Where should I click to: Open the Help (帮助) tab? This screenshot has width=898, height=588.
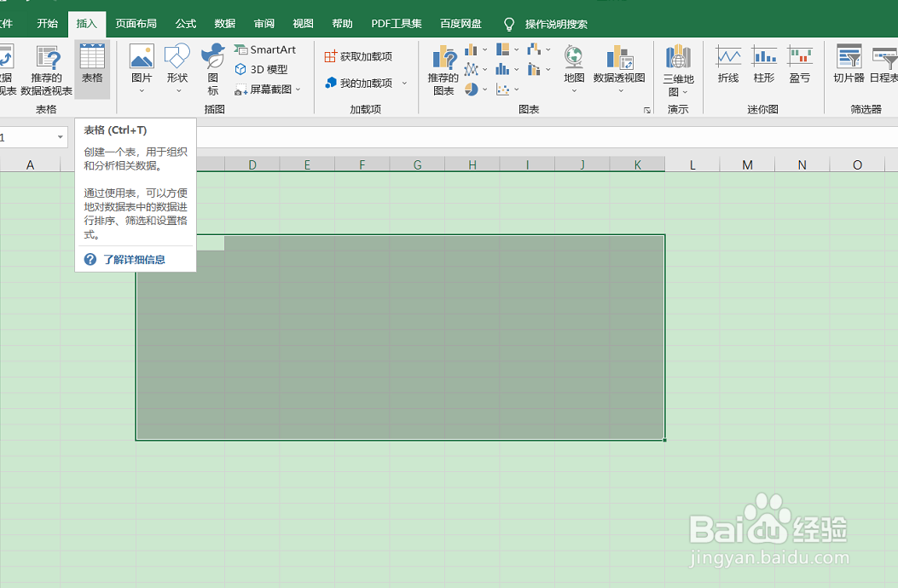coord(342,24)
